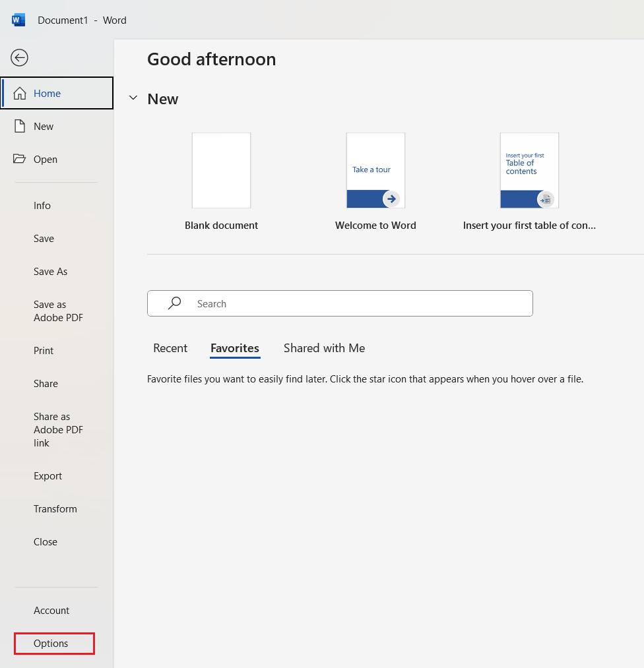Click the 'Good afternoon' heading
644x668 pixels.
(211, 59)
